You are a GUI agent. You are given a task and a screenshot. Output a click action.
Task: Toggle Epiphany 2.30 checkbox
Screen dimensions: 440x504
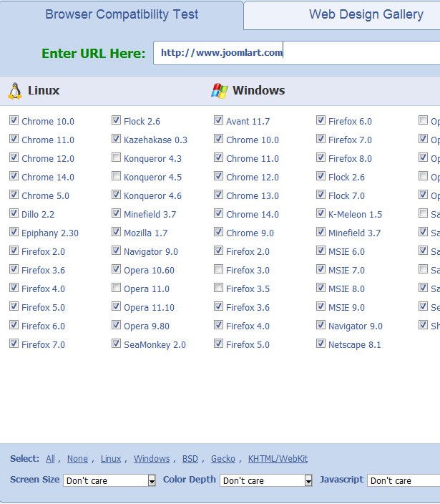(14, 232)
